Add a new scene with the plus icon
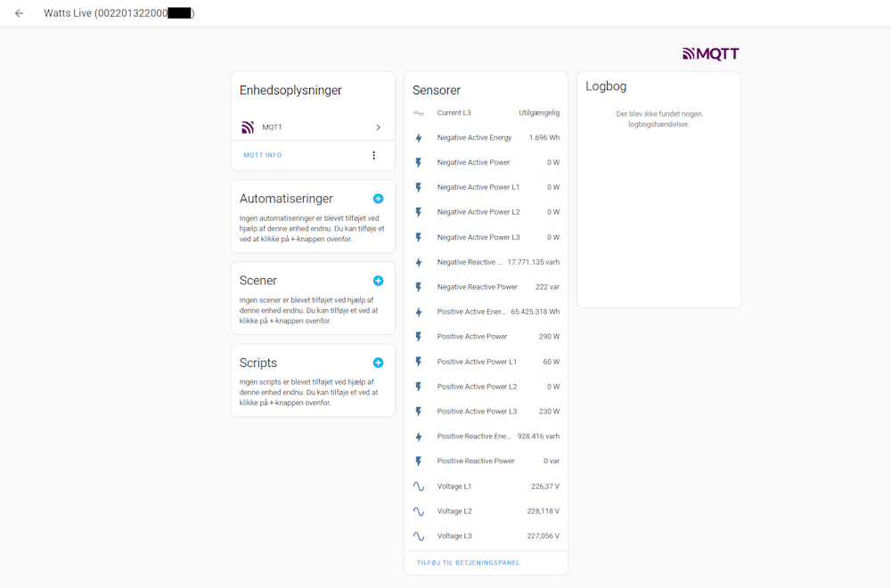Screen dimensions: 891x588 [378, 281]
